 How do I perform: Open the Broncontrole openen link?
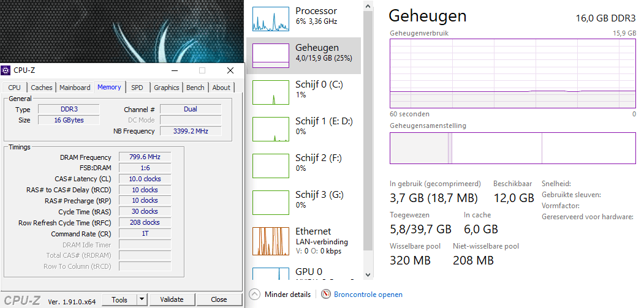368,295
